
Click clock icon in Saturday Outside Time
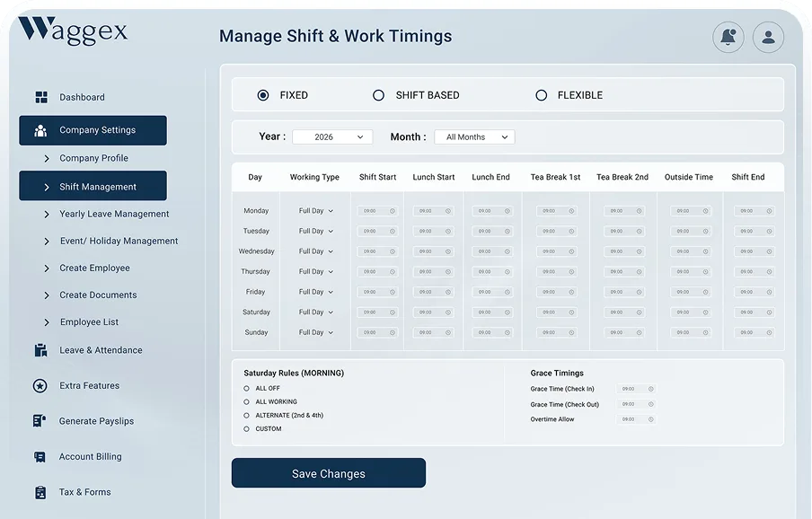click(x=705, y=312)
